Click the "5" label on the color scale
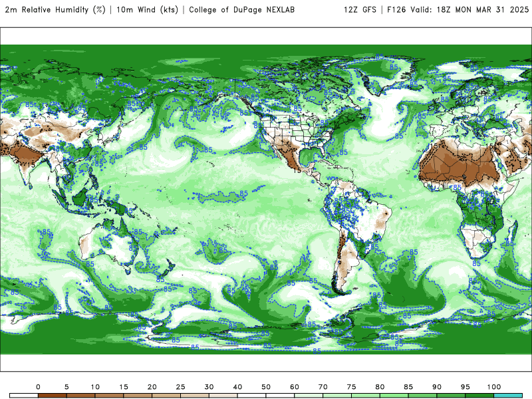This screenshot has width=532, height=399. coord(66,387)
